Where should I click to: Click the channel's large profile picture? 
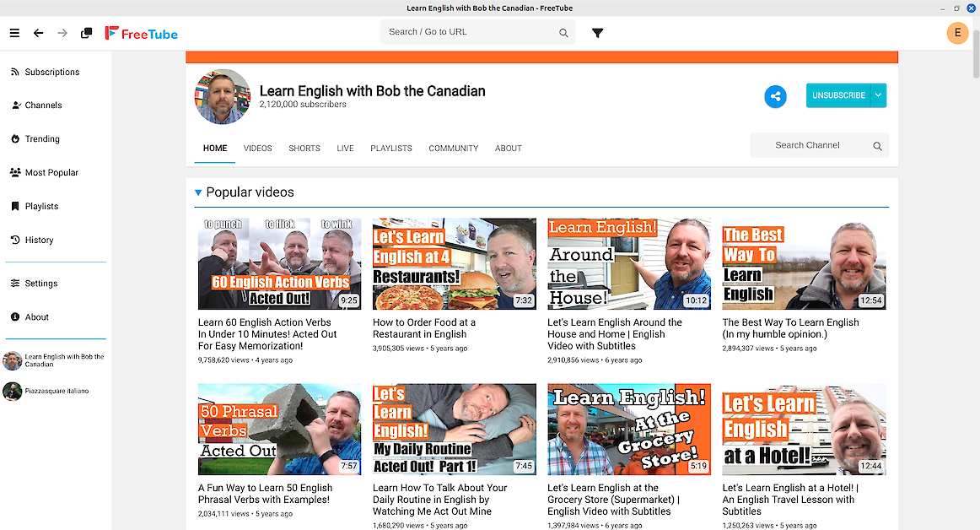pos(223,96)
